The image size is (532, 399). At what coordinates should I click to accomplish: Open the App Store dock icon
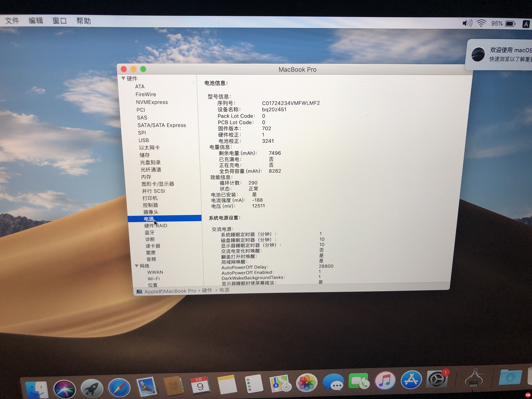pyautogui.click(x=411, y=380)
